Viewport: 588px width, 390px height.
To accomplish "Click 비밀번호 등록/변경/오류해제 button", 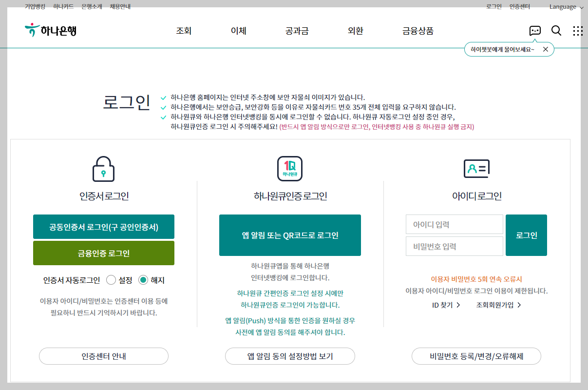I will (x=476, y=356).
